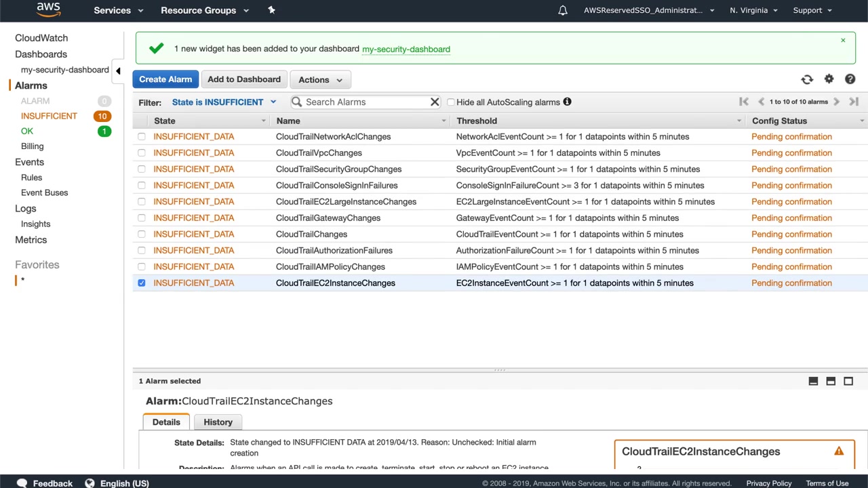This screenshot has width=868, height=488.
Task: Click the notifications bell icon
Action: tap(563, 10)
